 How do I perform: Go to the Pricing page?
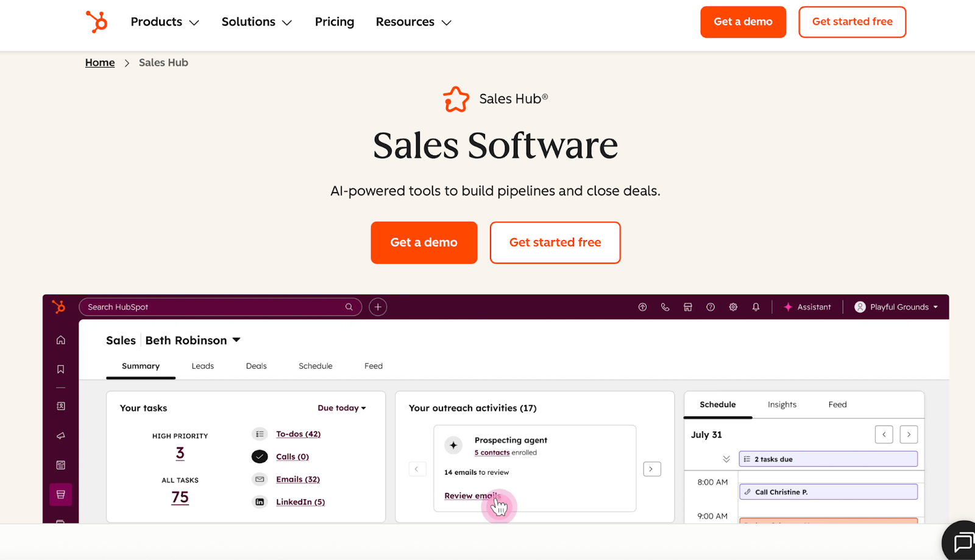(x=335, y=22)
